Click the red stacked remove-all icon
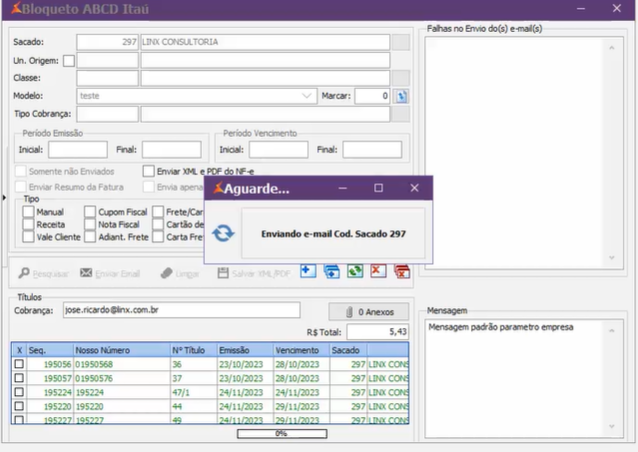638x452 pixels. point(402,271)
